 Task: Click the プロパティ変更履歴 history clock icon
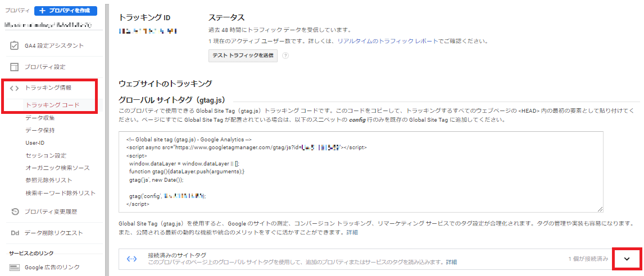click(15, 211)
